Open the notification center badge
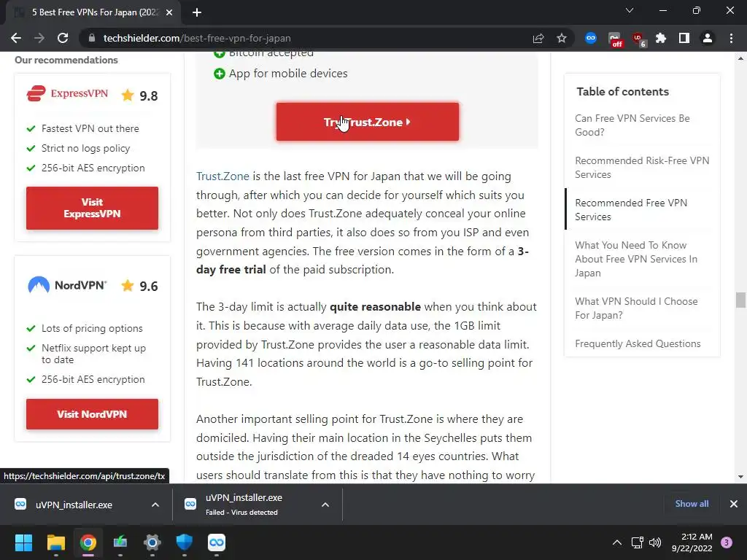Viewport: 747px width, 560px height. click(x=727, y=542)
